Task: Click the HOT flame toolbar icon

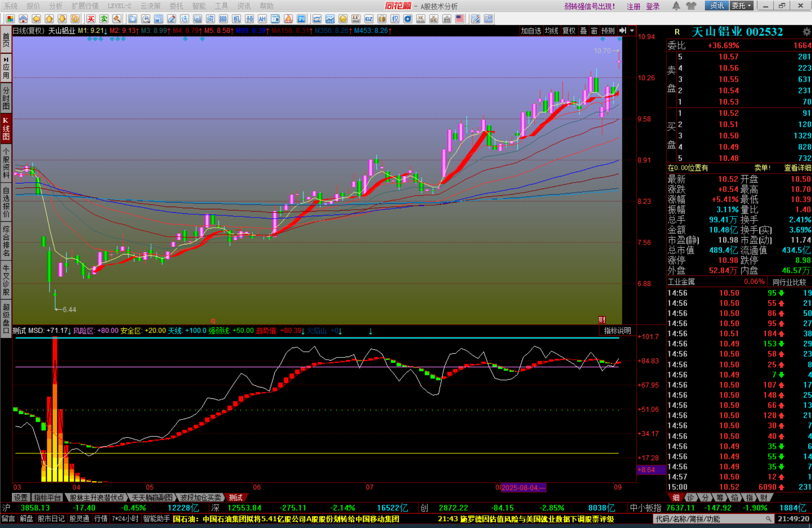Action: (288, 19)
